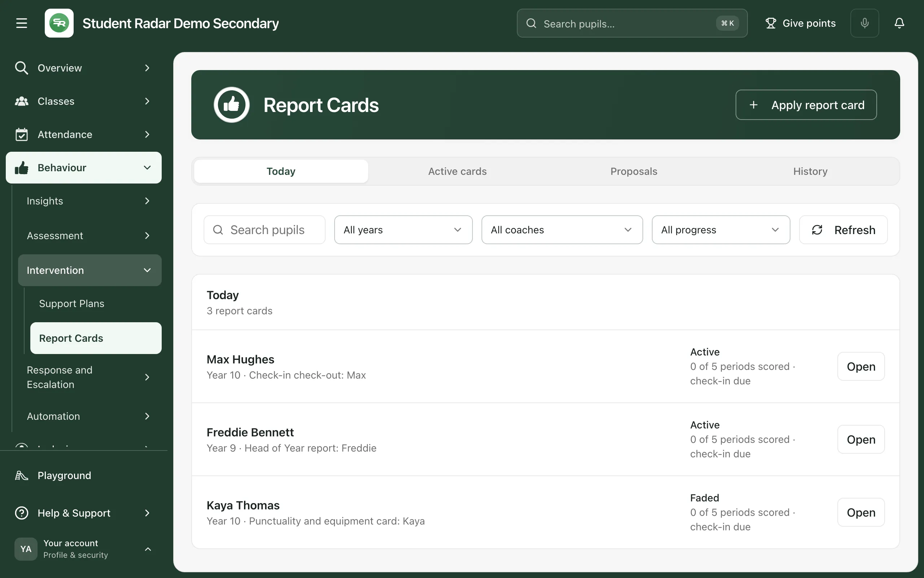This screenshot has height=578, width=924.
Task: Open Kaya Thomas report card
Action: click(x=860, y=513)
